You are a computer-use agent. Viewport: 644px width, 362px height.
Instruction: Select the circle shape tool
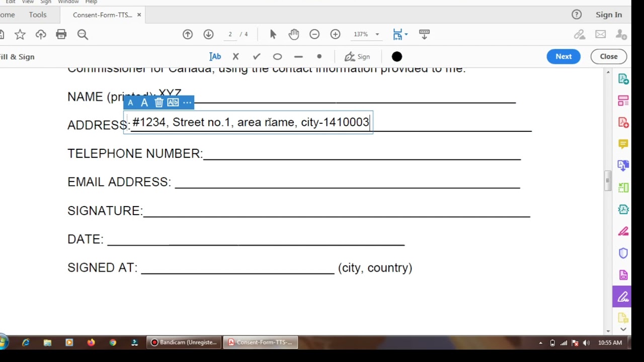pos(277,56)
